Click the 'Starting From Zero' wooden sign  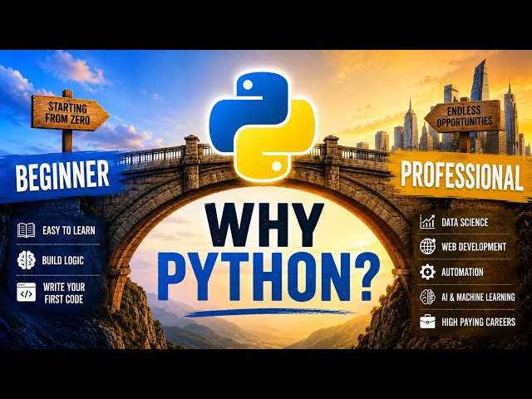pos(70,113)
